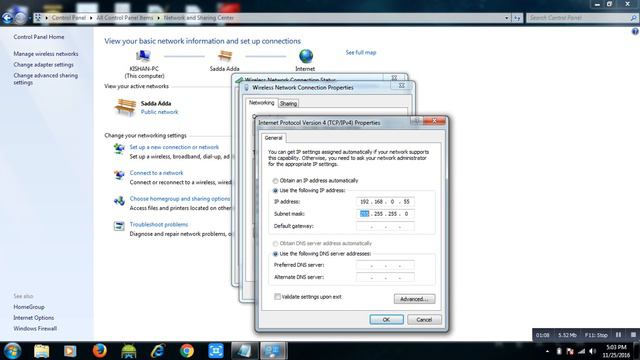Click the wireless signal tray icon
Viewport: 640px width, 360px height.
pos(581,351)
